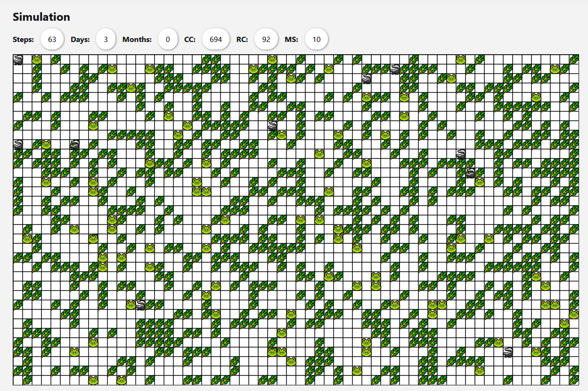
Task: Select the Months counter showing 0
Action: click(x=168, y=39)
